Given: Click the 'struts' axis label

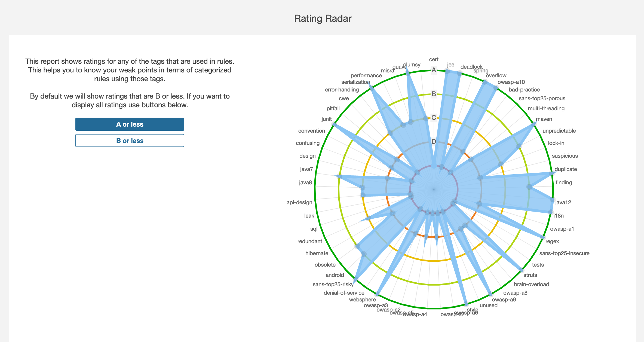Looking at the screenshot, I should coord(530,275).
